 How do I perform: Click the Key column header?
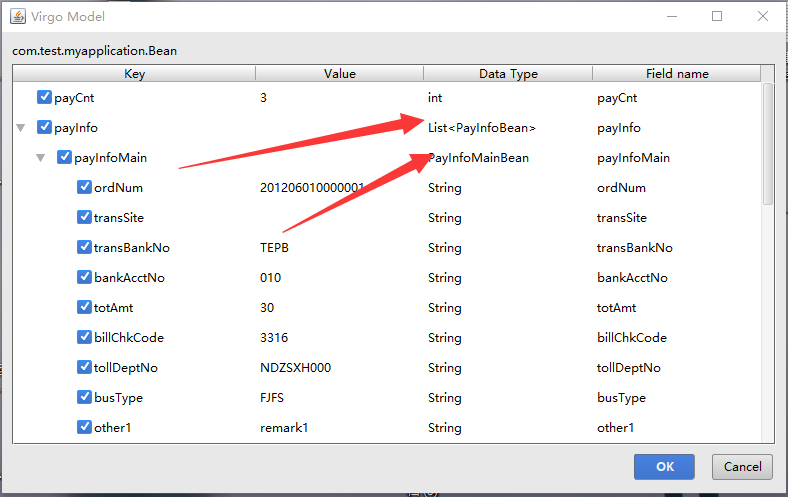(134, 74)
